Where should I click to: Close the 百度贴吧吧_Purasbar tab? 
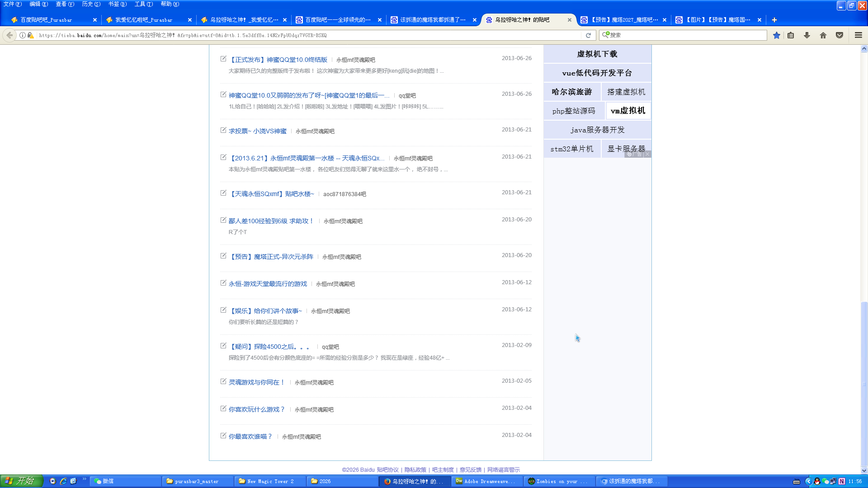pyautogui.click(x=95, y=20)
